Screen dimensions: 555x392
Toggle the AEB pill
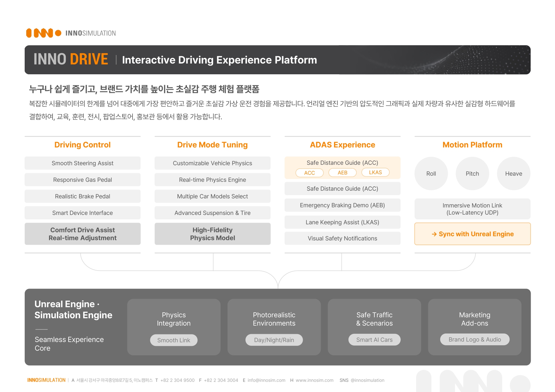point(342,173)
